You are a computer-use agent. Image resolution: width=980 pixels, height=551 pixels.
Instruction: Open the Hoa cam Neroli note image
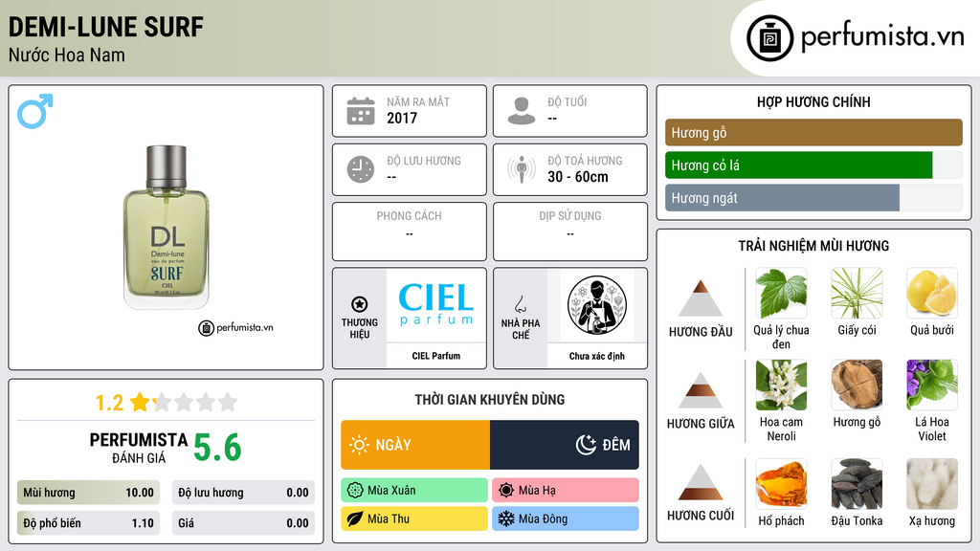(781, 386)
